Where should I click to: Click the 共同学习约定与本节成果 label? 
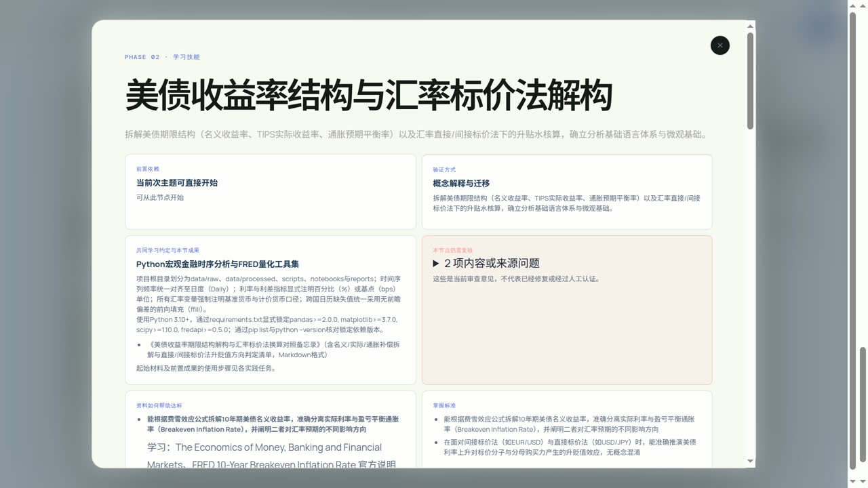[167, 250]
